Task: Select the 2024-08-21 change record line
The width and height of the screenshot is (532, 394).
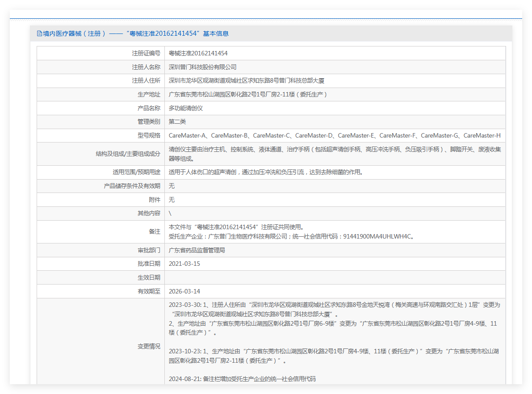Action: tap(242, 379)
